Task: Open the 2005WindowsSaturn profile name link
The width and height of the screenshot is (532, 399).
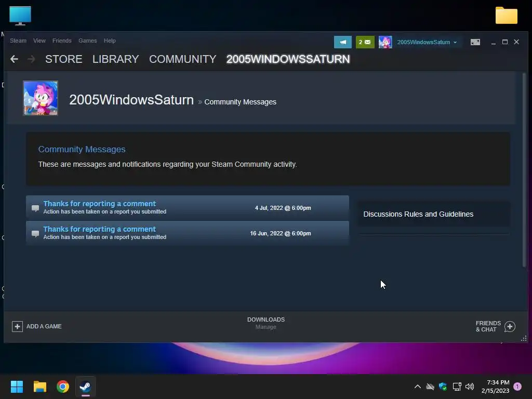Action: point(131,100)
